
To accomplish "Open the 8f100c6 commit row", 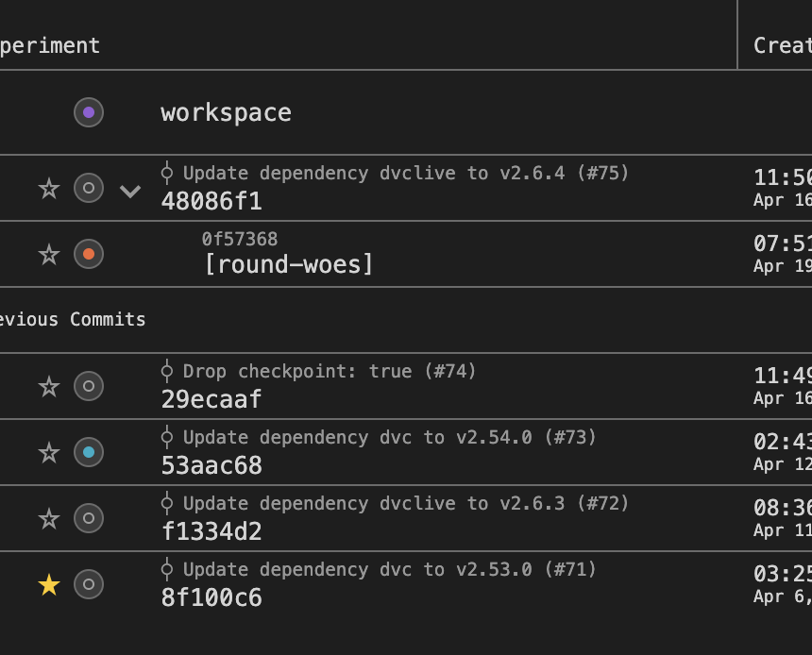I will click(211, 597).
